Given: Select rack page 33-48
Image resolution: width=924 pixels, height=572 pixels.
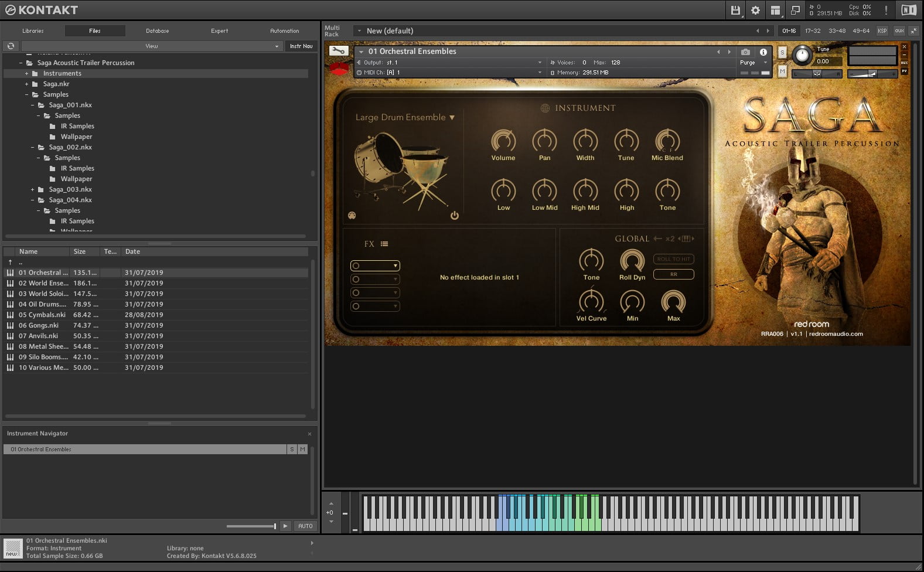Looking at the screenshot, I should tap(837, 30).
